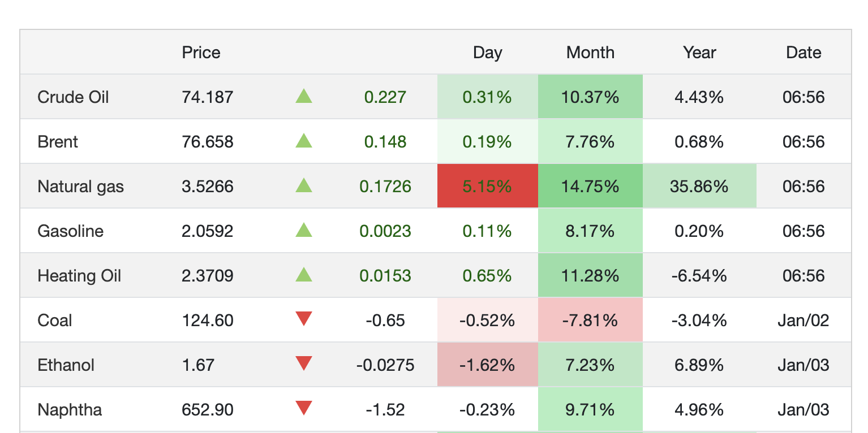Click Brent day change 0.19%
Screen dimensions: 868x433
pos(487,142)
